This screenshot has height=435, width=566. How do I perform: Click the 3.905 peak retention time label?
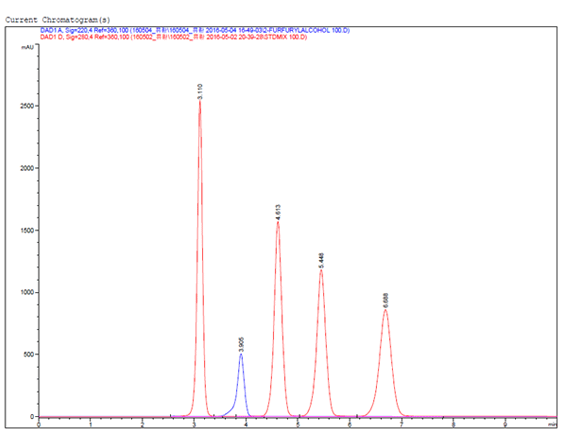[x=241, y=345]
